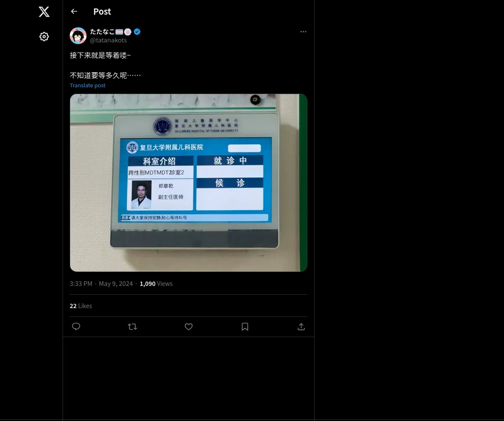Viewport: 504px width, 421px height.
Task: Click the 1,090 Views count
Action: 156,284
